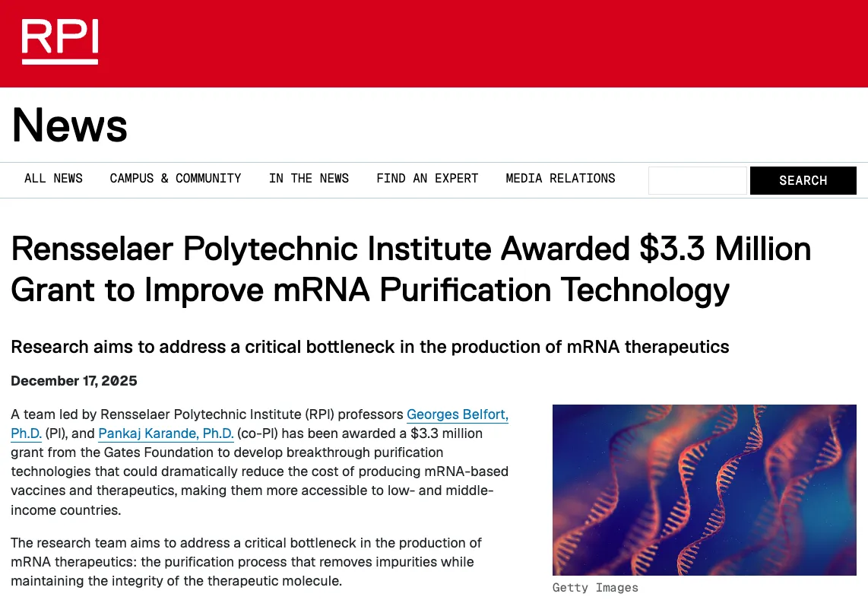The height and width of the screenshot is (600, 868).
Task: Visit the MEDIA RELATIONS section
Action: [560, 179]
